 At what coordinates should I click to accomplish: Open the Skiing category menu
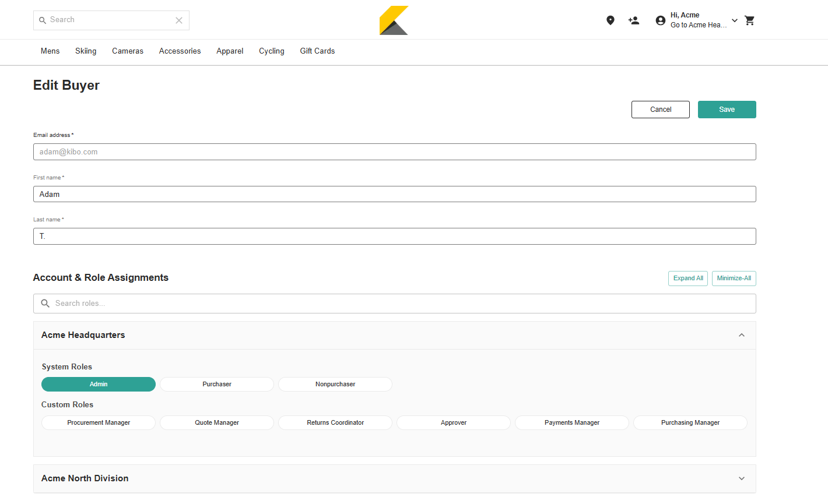coord(86,51)
